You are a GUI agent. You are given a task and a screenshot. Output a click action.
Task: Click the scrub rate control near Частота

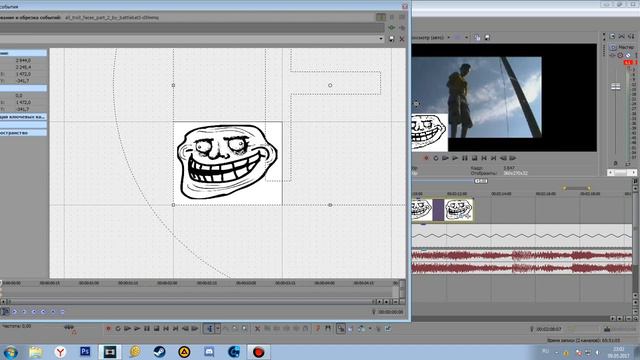pyautogui.click(x=70, y=328)
